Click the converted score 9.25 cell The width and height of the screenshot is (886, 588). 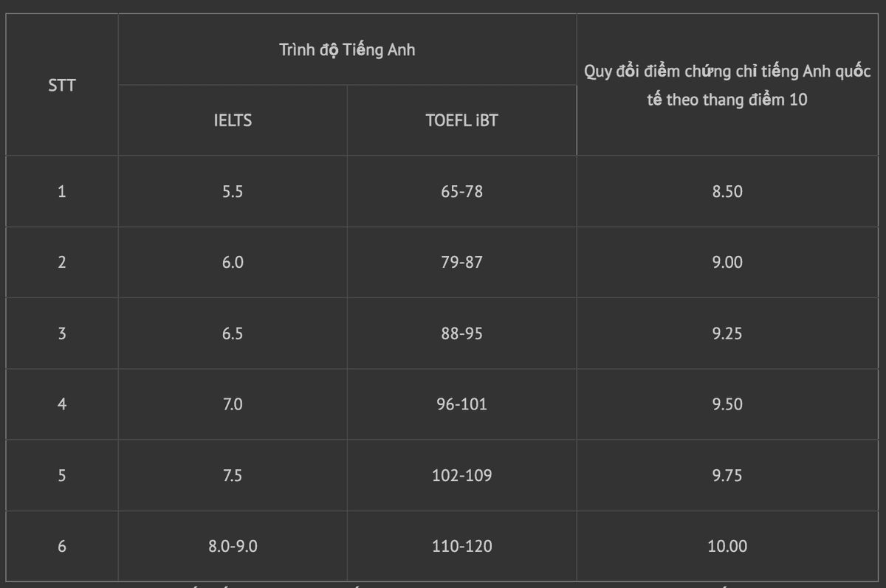727,333
